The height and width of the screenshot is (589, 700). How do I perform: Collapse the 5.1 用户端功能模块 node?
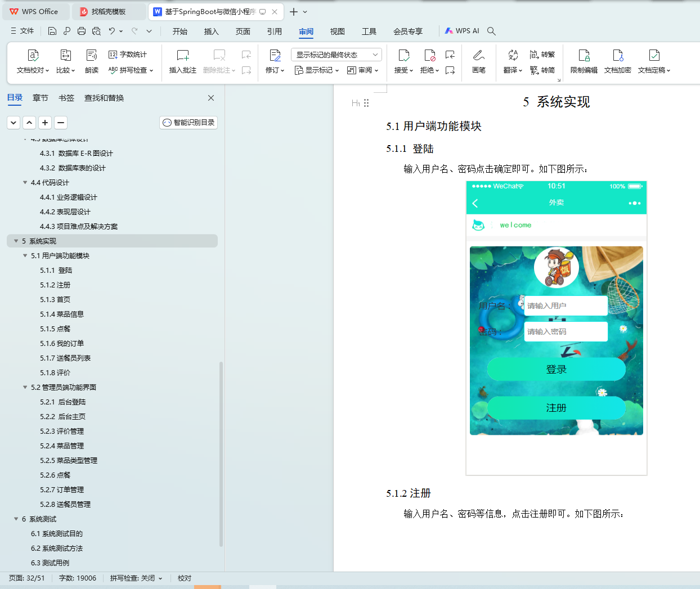pyautogui.click(x=25, y=255)
